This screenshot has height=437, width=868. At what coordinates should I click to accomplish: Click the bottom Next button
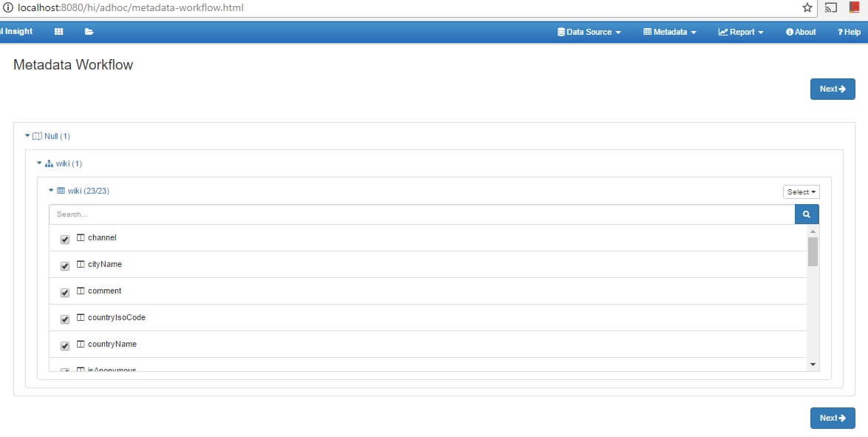click(x=833, y=419)
